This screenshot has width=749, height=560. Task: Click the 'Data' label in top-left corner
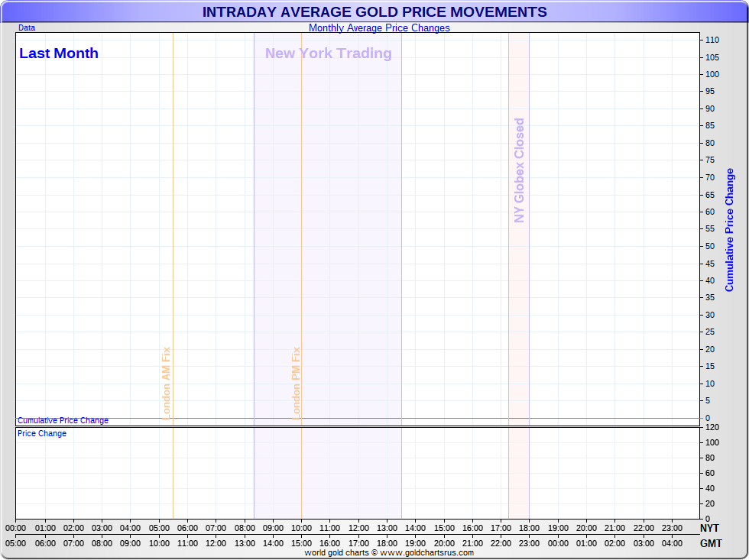click(x=27, y=28)
